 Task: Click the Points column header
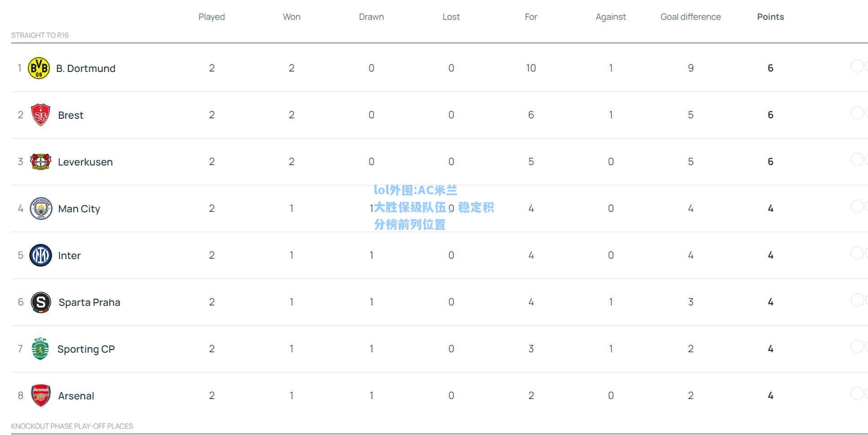click(x=770, y=17)
